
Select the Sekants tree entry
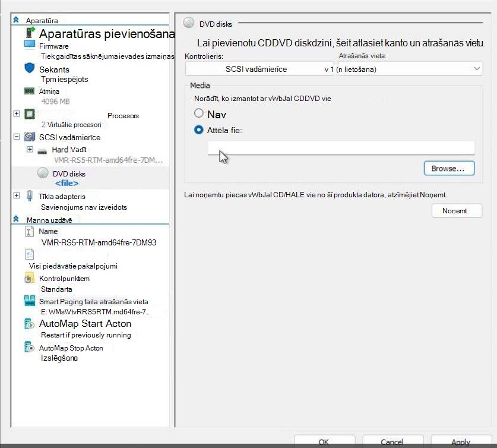[x=54, y=70]
